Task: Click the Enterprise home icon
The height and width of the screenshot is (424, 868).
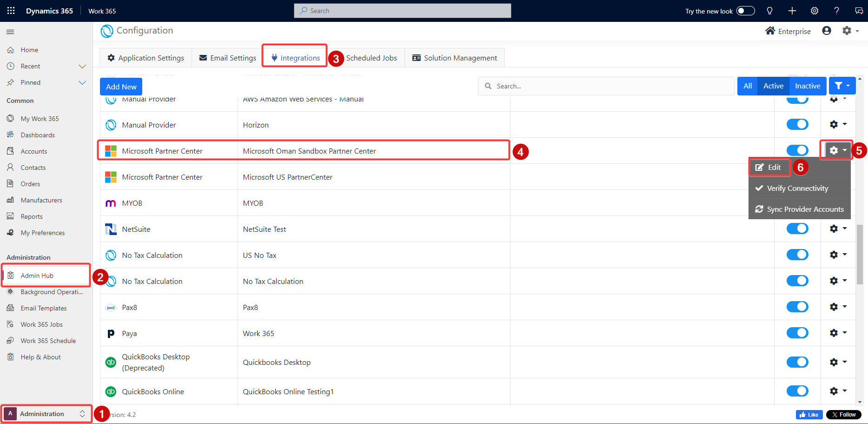Action: tap(770, 31)
